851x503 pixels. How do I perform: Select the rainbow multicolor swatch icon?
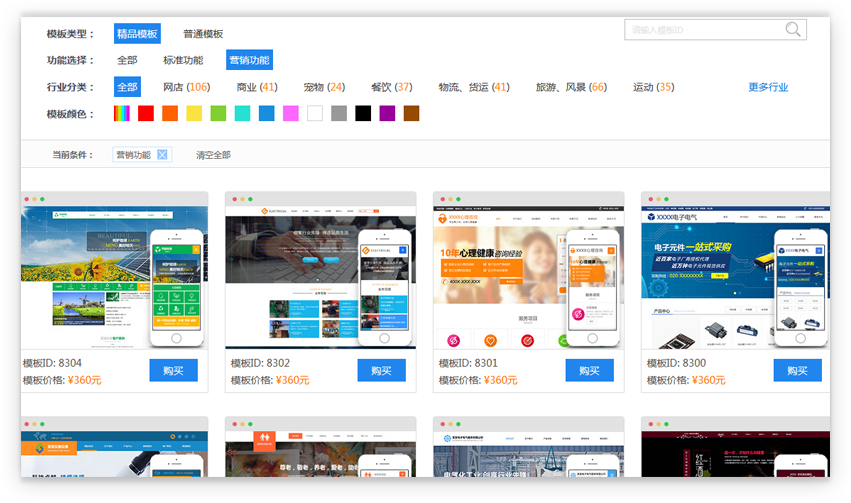[x=122, y=114]
